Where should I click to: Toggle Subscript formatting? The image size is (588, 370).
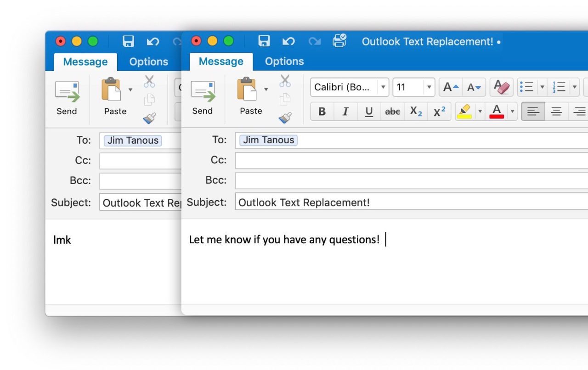coord(416,112)
